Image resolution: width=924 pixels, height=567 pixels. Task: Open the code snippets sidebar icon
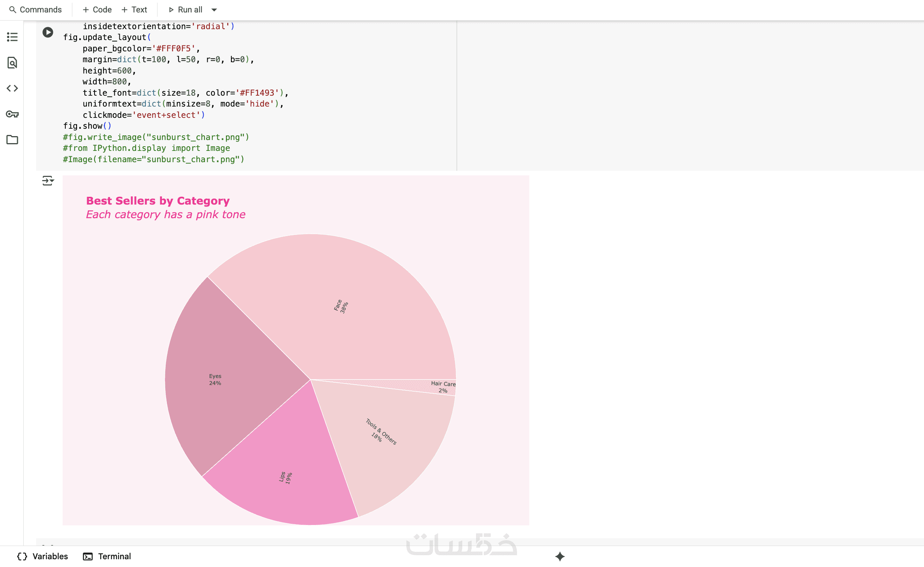click(x=12, y=88)
